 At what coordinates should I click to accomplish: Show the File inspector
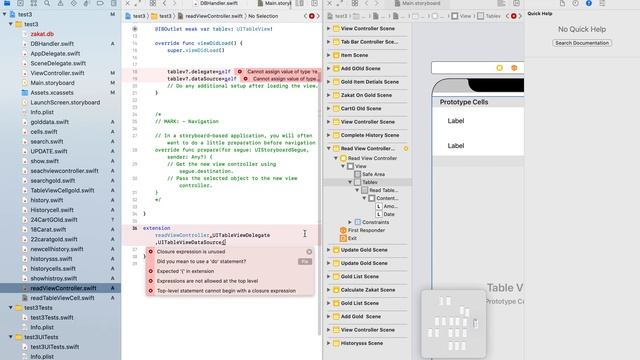562,3
